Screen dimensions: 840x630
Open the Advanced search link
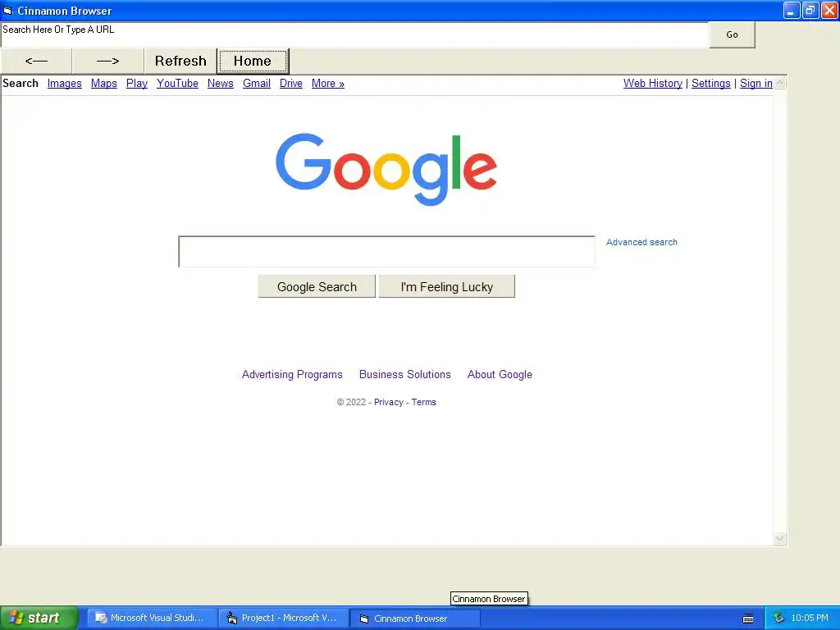pos(641,242)
